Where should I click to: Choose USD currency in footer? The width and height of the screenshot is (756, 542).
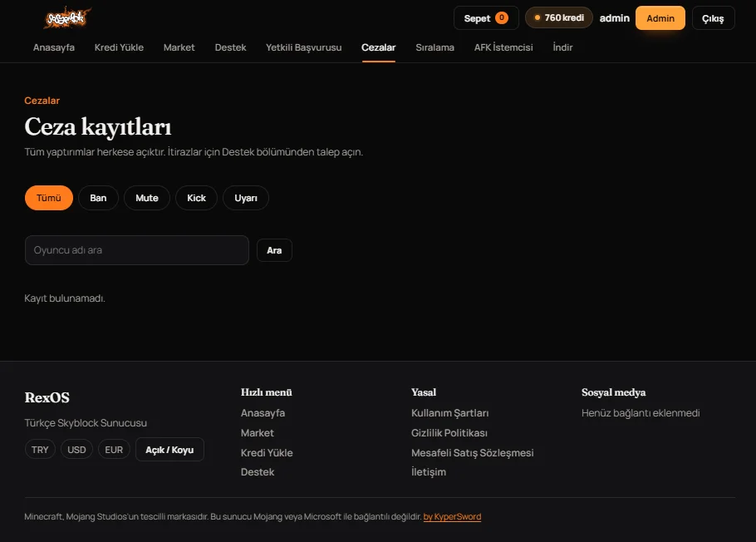76,450
